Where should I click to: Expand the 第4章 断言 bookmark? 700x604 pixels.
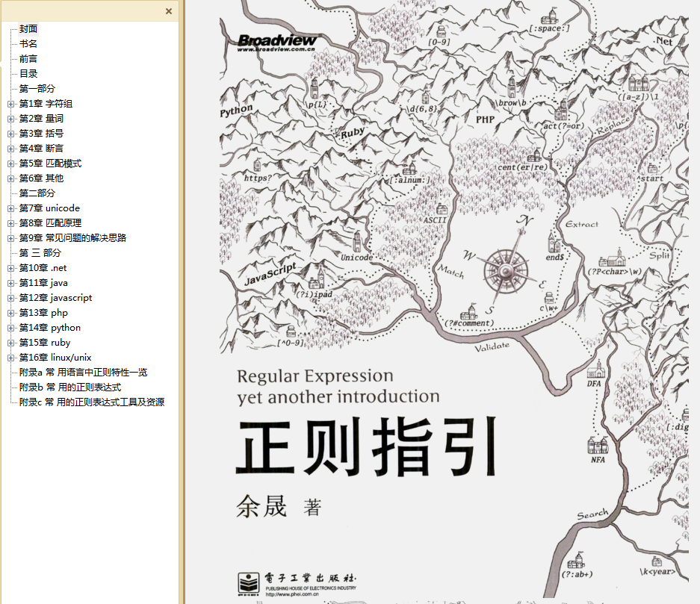(x=10, y=149)
